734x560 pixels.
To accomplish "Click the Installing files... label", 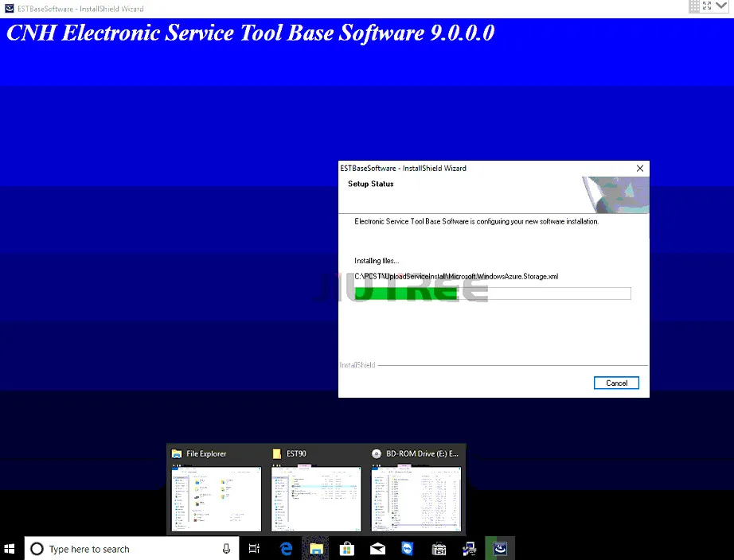I will (377, 261).
